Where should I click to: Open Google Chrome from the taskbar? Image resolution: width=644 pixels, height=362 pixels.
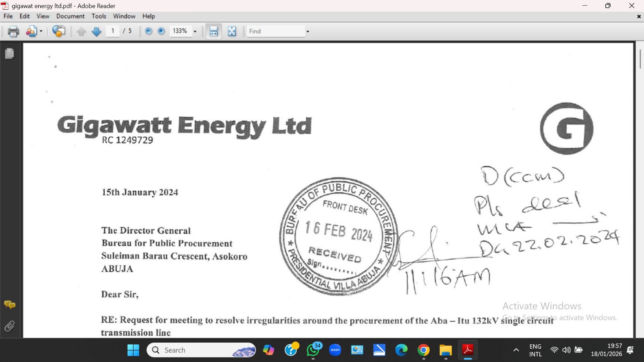coord(423,350)
